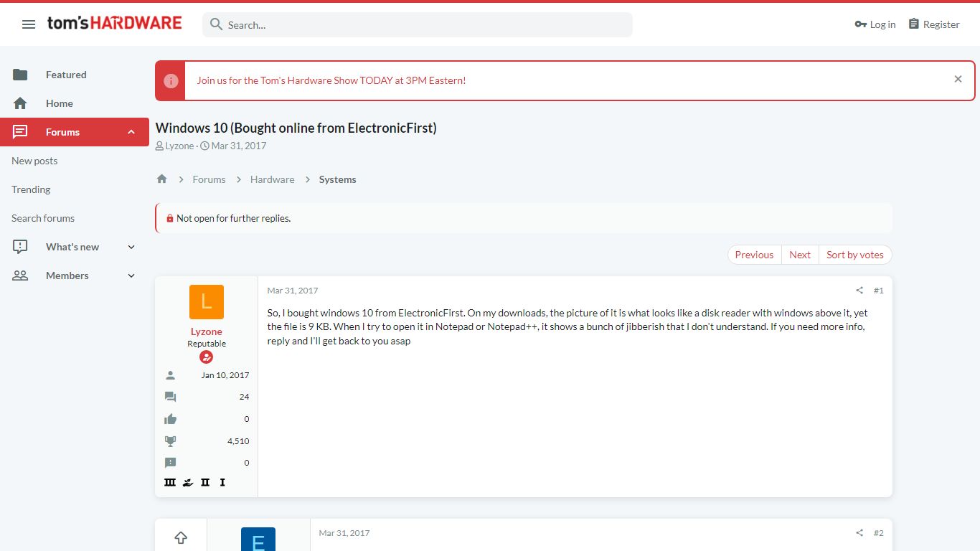980x551 pixels.
Task: Click the Log in key icon
Action: (861, 24)
